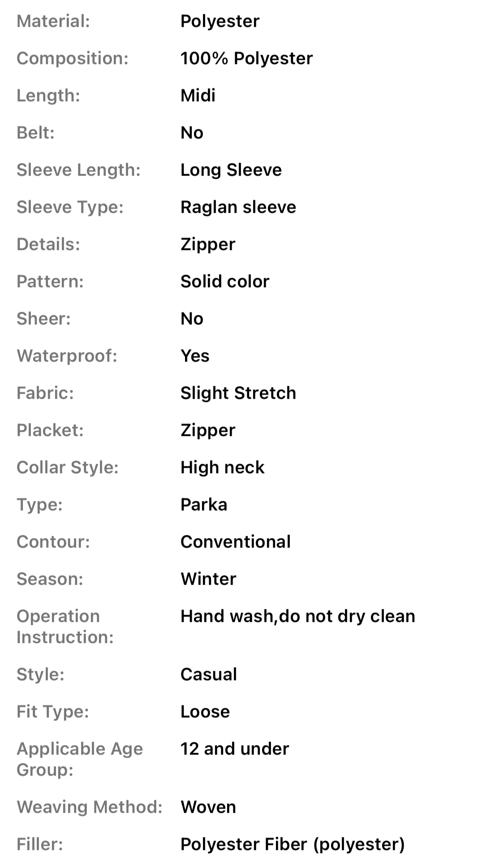Tap the "12 and under" age value
Image resolution: width=504 pixels, height=863 pixels.
pos(234,749)
